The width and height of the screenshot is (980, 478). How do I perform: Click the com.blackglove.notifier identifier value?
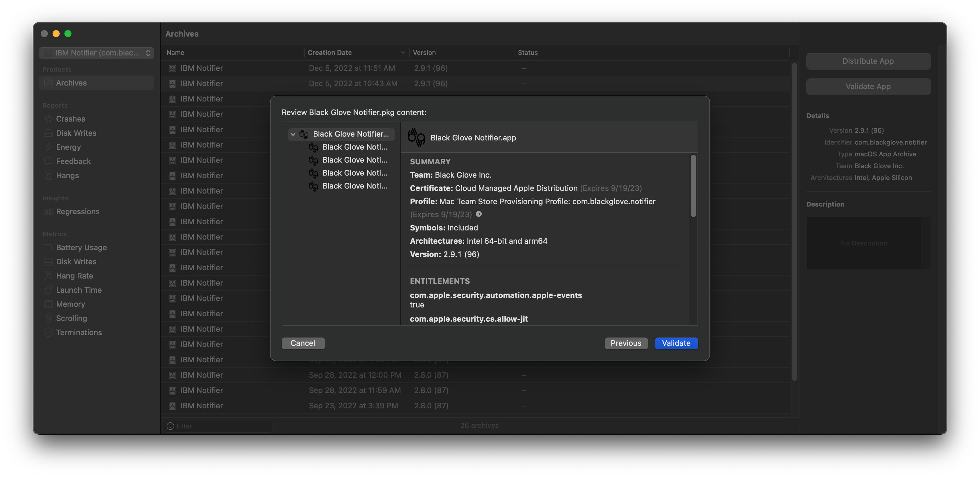pyautogui.click(x=891, y=142)
